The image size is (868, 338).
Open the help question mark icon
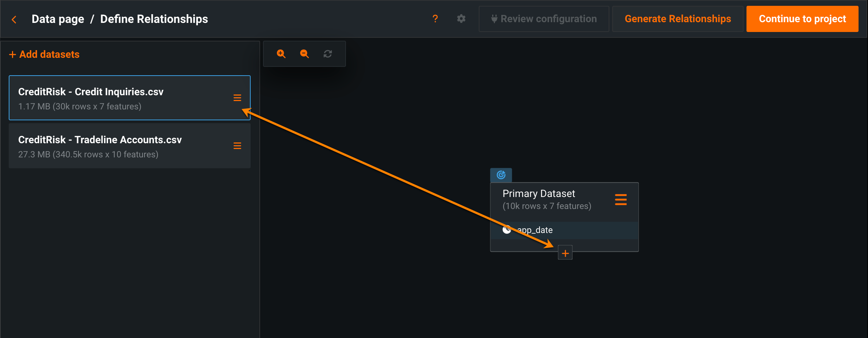(435, 19)
